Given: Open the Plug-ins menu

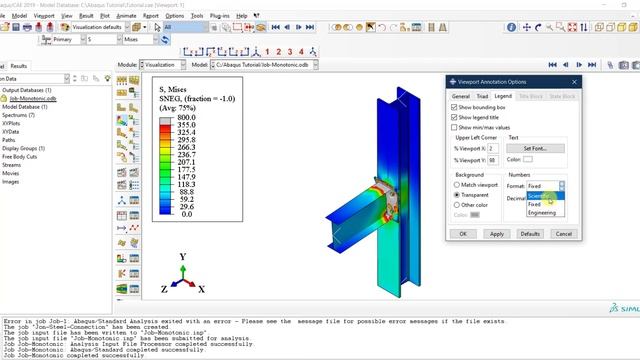Looking at the screenshot, I should [220, 16].
